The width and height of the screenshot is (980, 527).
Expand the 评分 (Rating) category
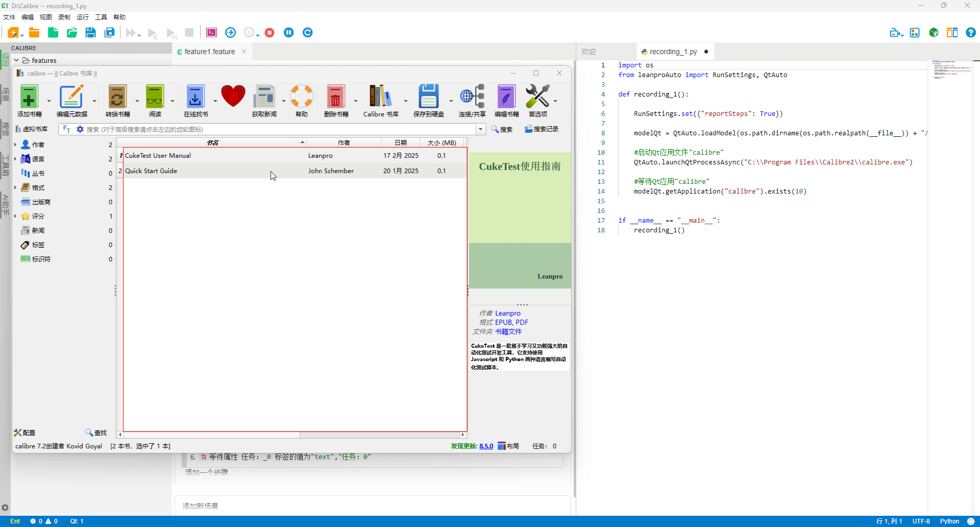pyautogui.click(x=15, y=216)
